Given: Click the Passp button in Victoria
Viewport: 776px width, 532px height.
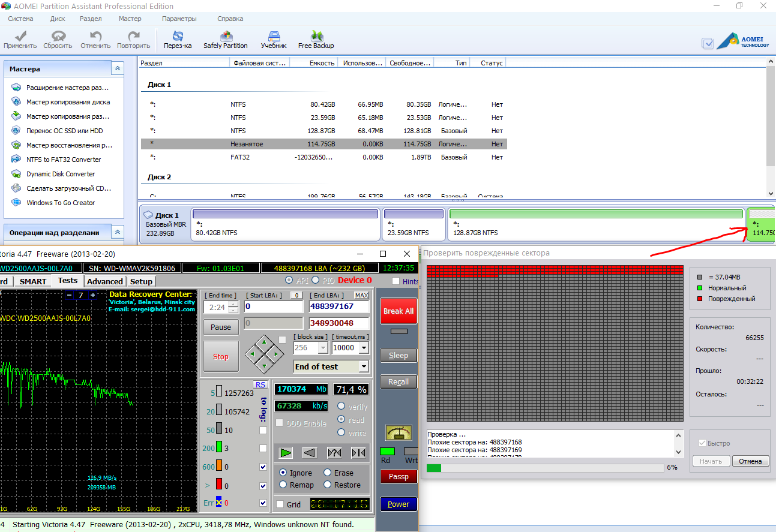Looking at the screenshot, I should (399, 477).
